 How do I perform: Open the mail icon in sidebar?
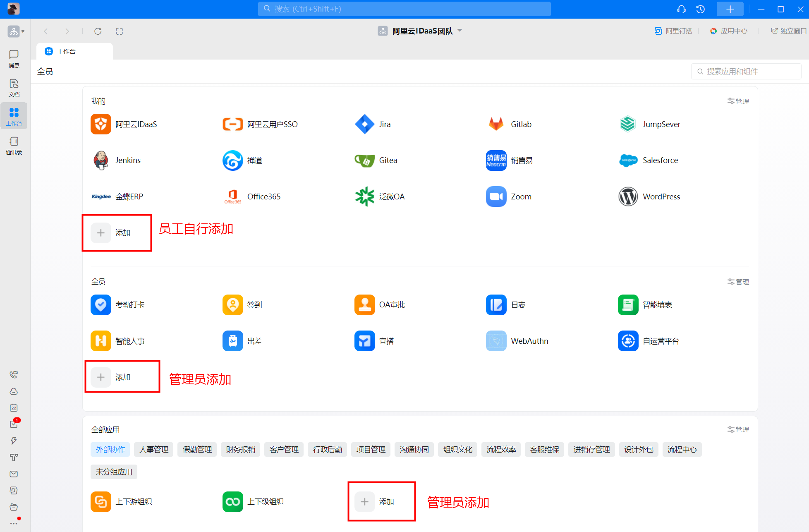(14, 474)
